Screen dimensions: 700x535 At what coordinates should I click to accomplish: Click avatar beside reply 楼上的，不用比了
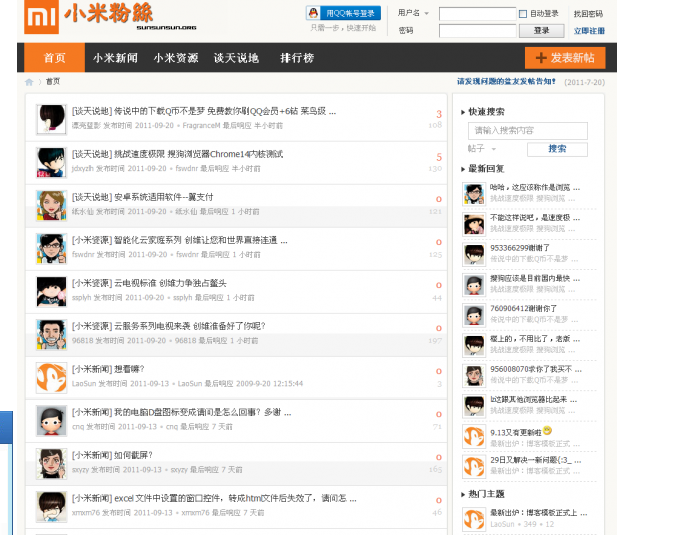(474, 345)
